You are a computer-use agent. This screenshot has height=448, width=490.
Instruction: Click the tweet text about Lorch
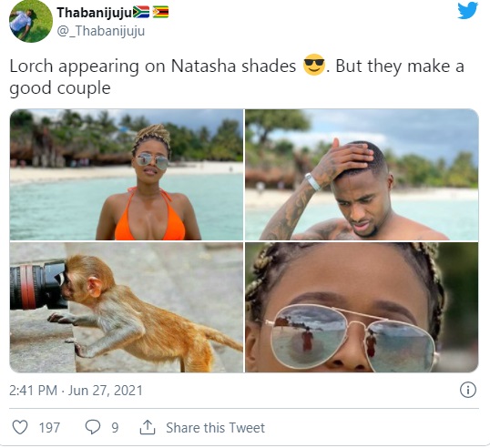point(237,76)
